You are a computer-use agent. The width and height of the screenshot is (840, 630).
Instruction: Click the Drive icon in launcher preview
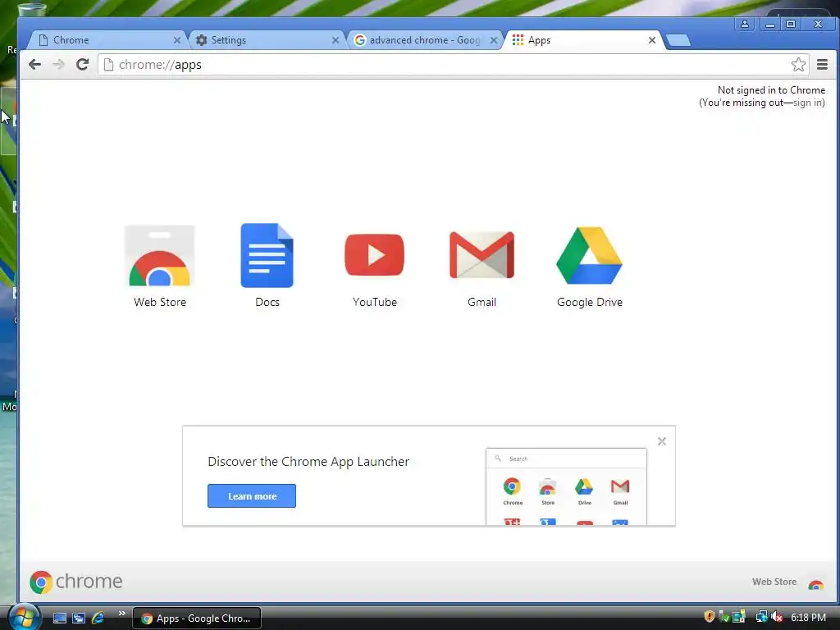584,486
